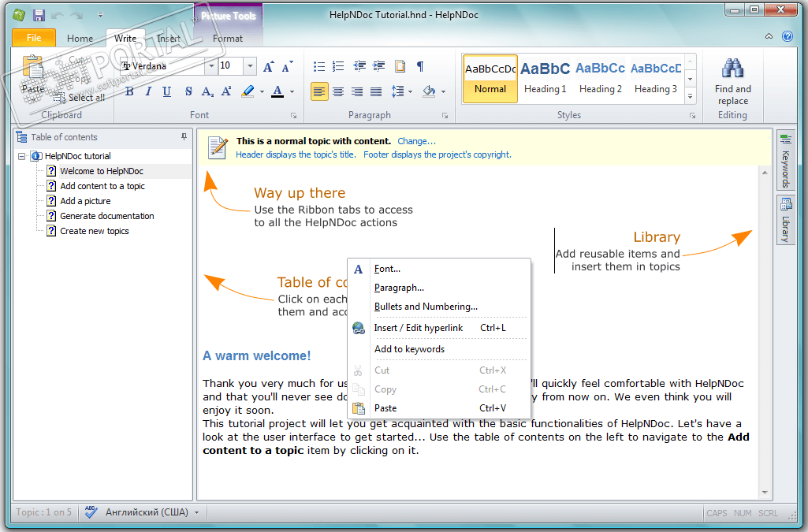The width and height of the screenshot is (808, 532).
Task: Apply the font color button
Action: (277, 91)
